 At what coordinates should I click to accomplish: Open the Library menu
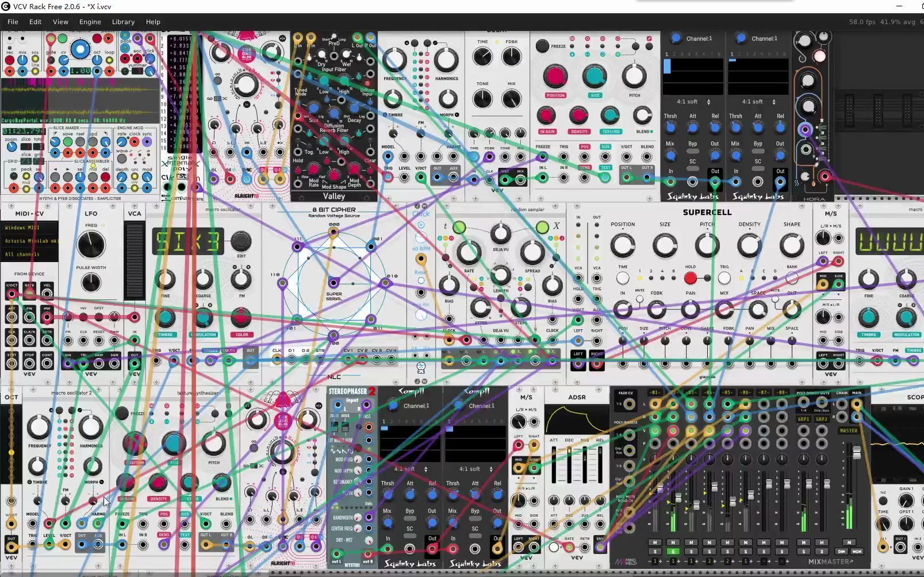123,22
